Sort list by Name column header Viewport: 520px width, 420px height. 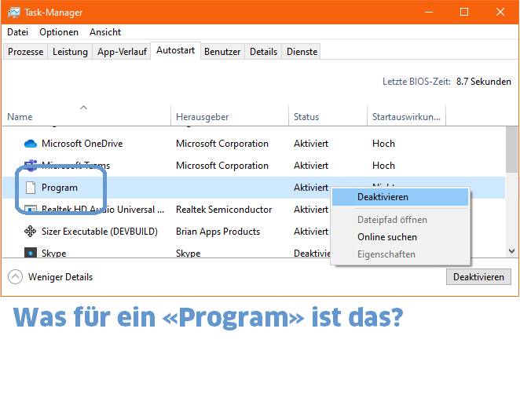pos(20,117)
